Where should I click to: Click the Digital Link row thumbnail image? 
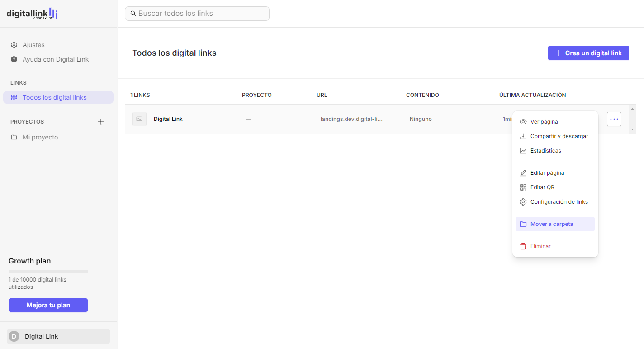[139, 119]
